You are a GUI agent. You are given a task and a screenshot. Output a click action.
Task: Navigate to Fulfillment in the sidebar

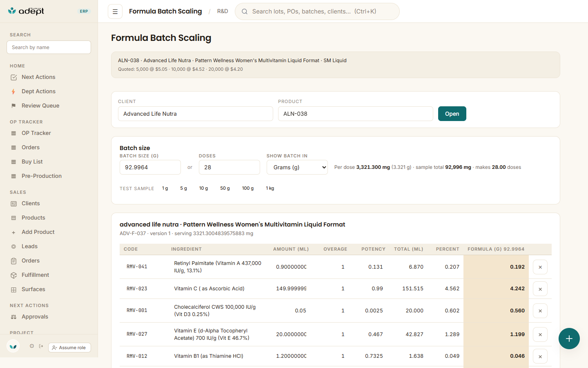coord(49,275)
